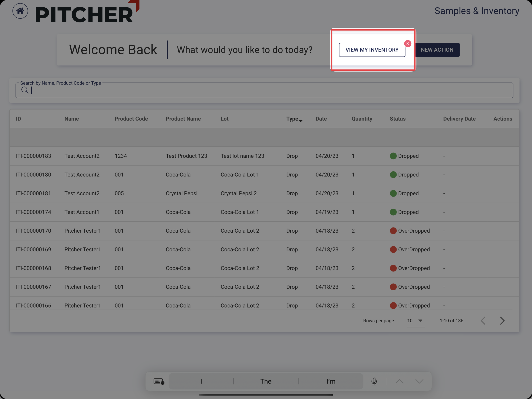Go to the next page with the right arrow
The height and width of the screenshot is (399, 532).
[x=502, y=320]
